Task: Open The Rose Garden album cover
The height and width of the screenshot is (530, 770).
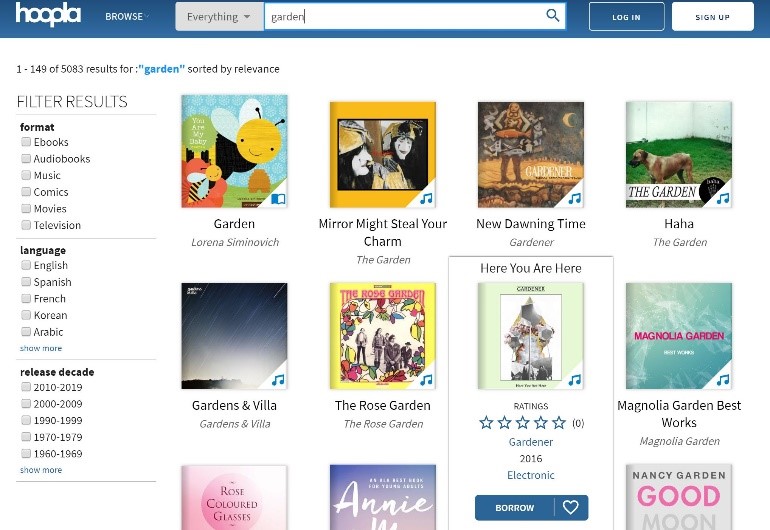Action: tap(383, 336)
